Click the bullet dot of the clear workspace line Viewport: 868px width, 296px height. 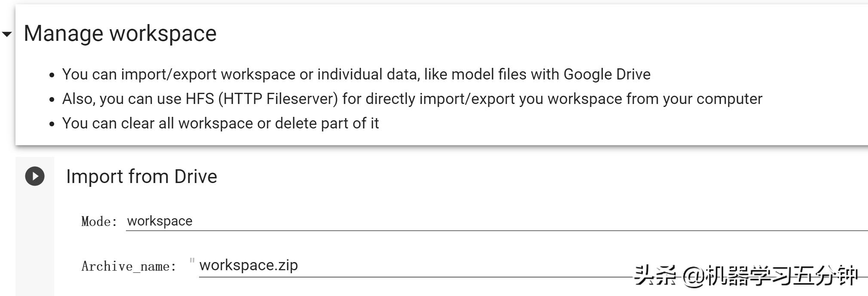tap(52, 124)
